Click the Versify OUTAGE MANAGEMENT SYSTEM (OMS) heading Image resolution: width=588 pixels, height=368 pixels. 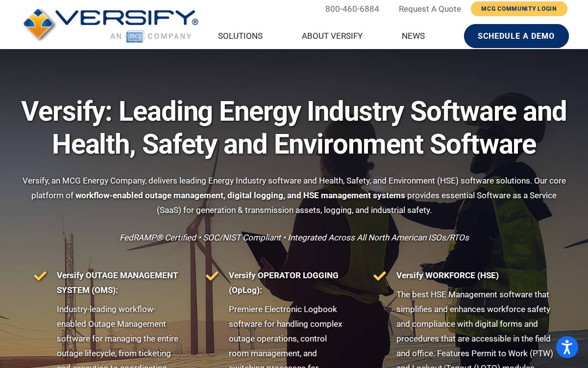117,283
